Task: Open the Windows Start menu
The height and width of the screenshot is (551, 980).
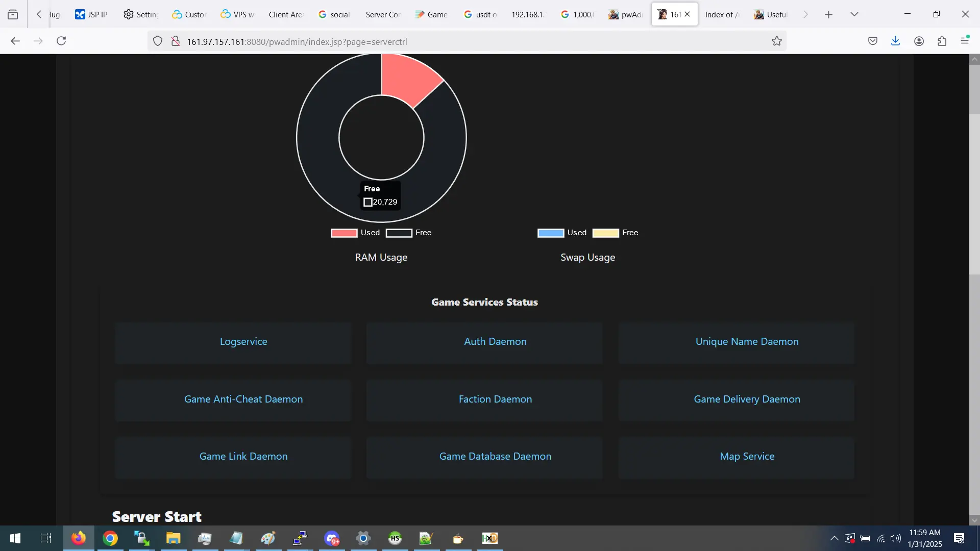Action: point(15,538)
